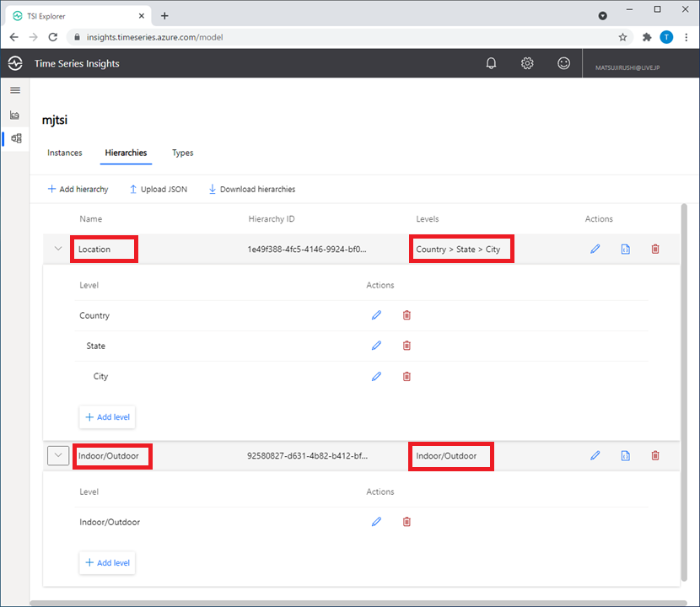Delete the Location hierarchy
700x607 pixels.
[655, 249]
